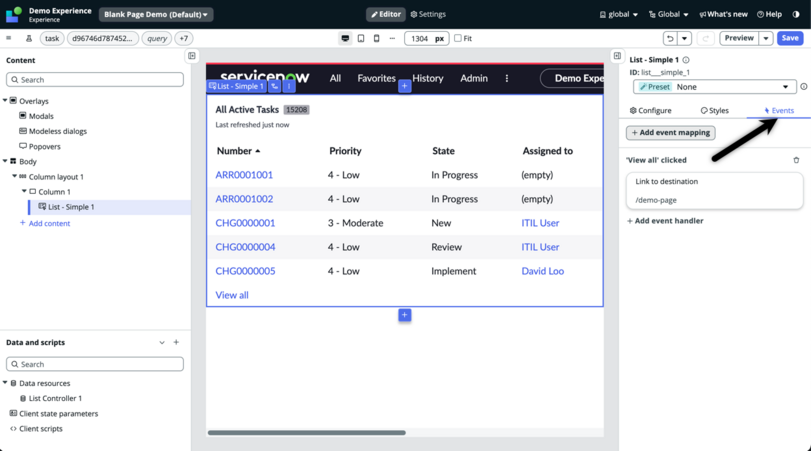Collapse the left Content panel
This screenshot has width=811, height=451.
pos(192,56)
